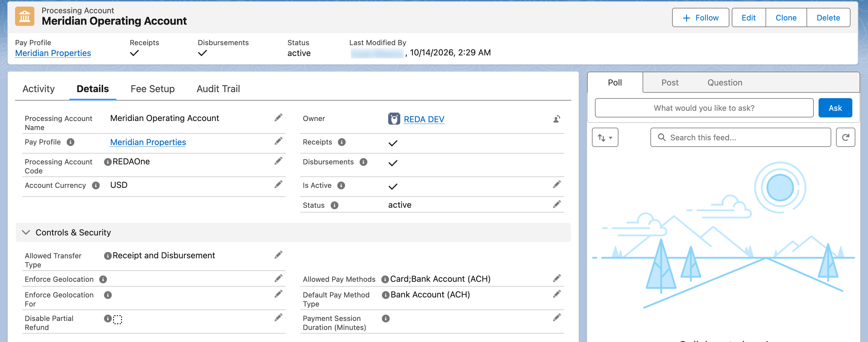The width and height of the screenshot is (868, 342).
Task: Click the Receipt and Disbursement value
Action: (x=163, y=255)
